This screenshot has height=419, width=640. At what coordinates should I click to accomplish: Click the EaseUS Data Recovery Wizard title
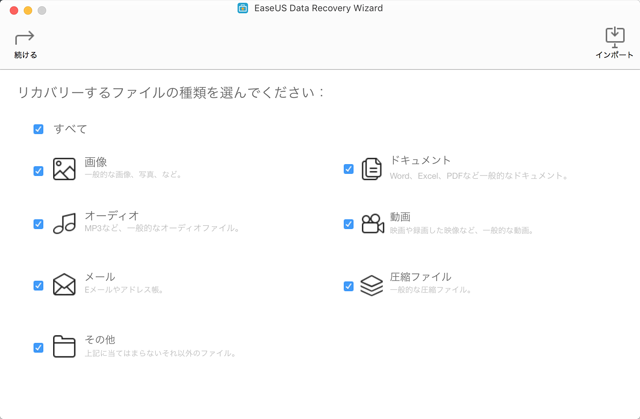click(x=319, y=8)
